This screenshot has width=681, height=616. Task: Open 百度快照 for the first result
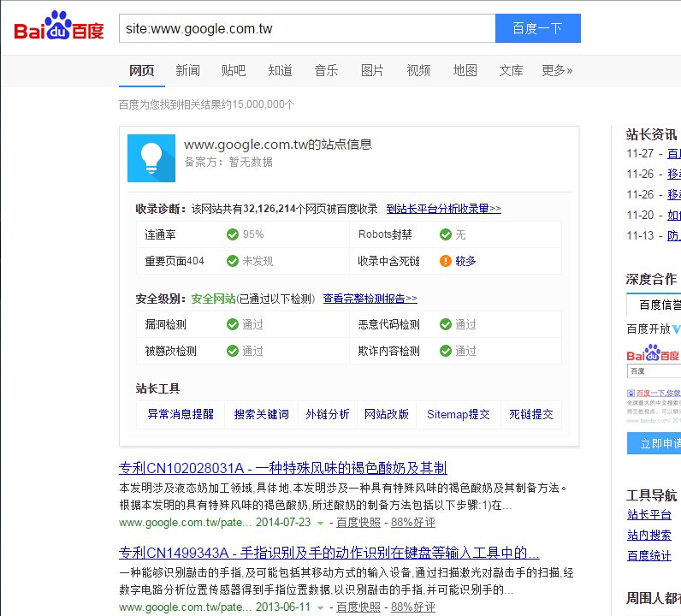point(358,522)
